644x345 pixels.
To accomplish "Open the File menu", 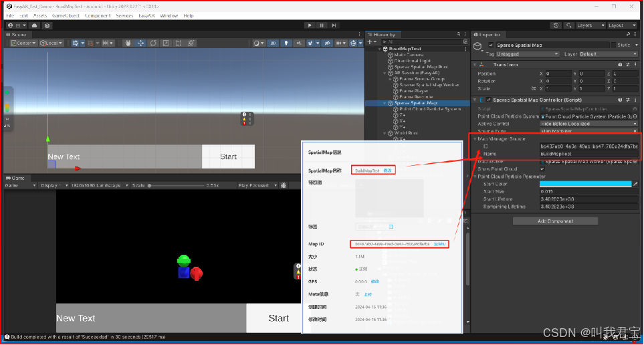I will point(10,15).
